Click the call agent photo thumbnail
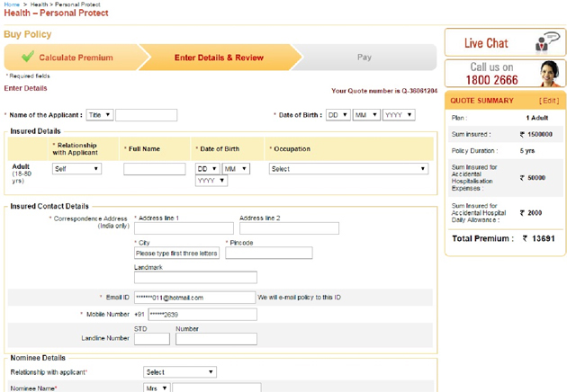This screenshot has width=567, height=392. point(551,74)
